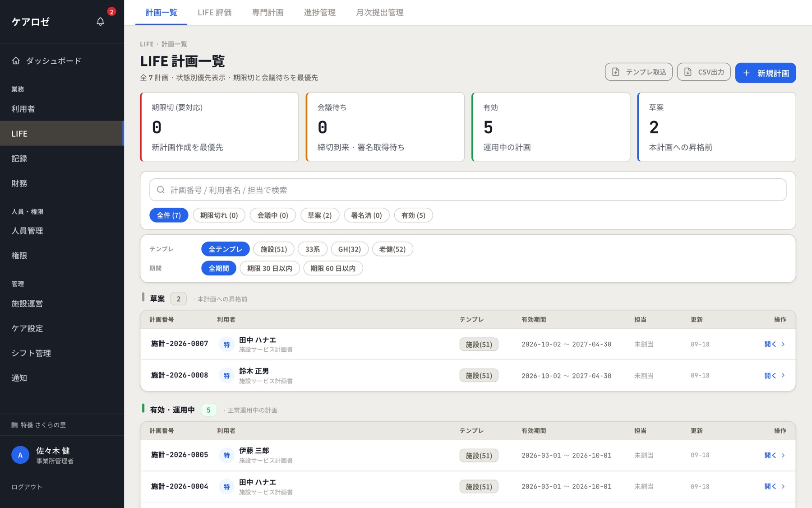Choose 期限 30 日以内 period filter
The image size is (812, 508).
pyautogui.click(x=270, y=268)
